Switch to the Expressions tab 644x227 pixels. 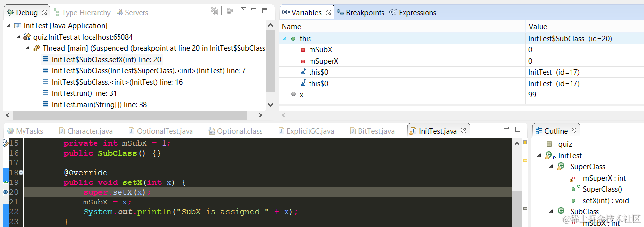(x=412, y=13)
